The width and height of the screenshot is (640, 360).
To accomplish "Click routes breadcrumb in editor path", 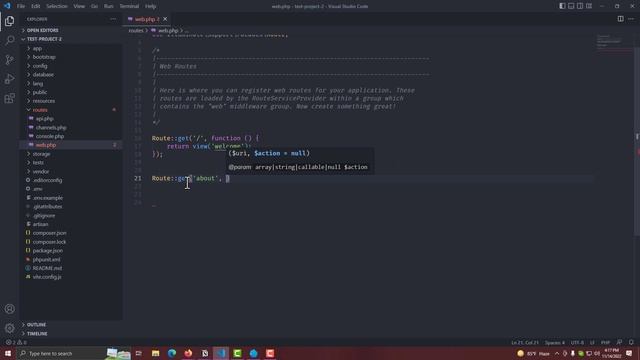I will [x=136, y=31].
